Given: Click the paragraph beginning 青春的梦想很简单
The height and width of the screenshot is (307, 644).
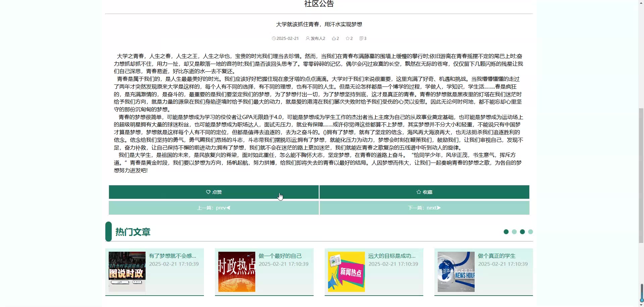Looking at the screenshot, I should pos(319,132).
